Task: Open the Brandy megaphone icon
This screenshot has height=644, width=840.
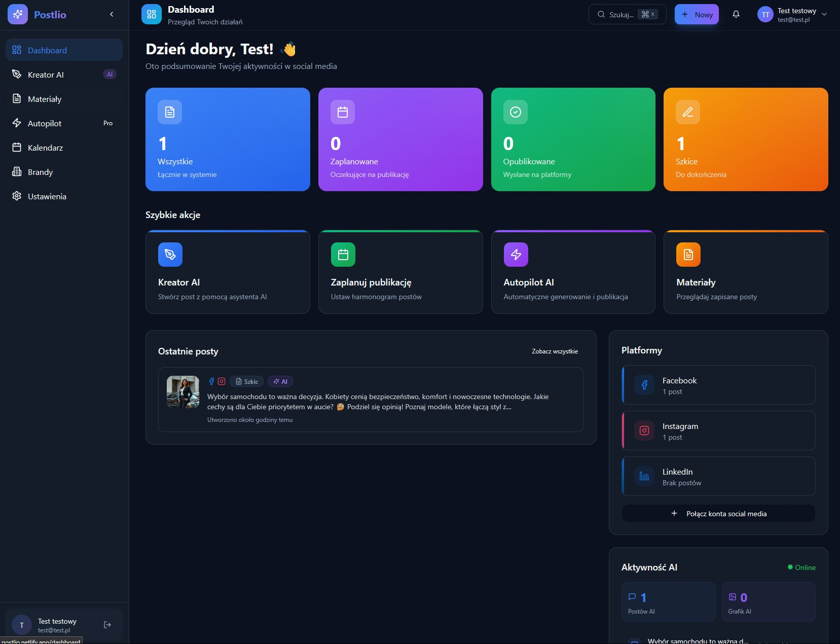Action: click(x=17, y=171)
